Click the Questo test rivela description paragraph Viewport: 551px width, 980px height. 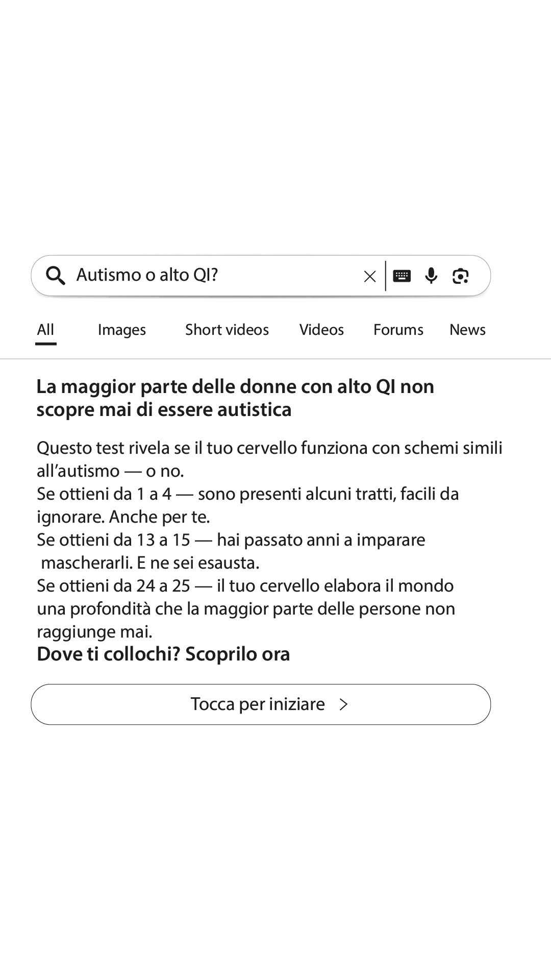(269, 459)
